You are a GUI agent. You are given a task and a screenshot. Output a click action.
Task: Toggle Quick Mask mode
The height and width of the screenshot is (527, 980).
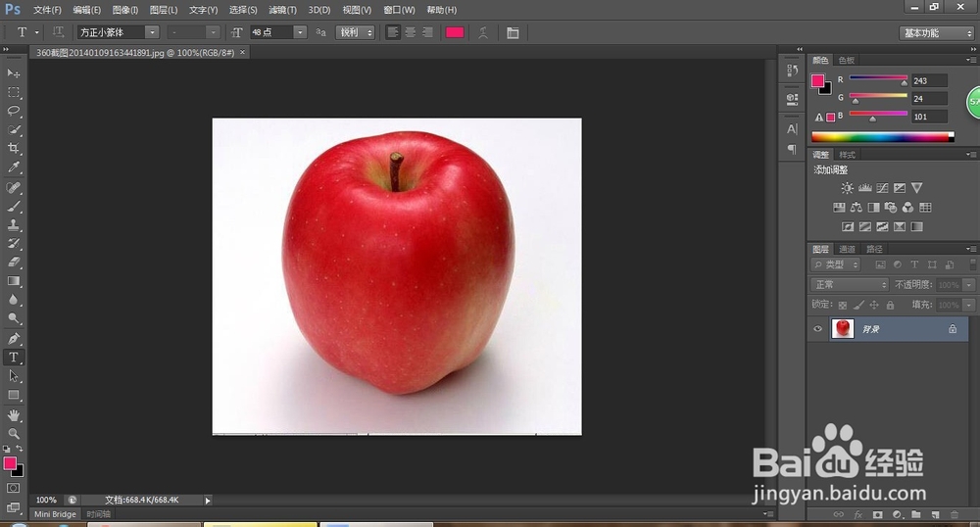point(13,488)
